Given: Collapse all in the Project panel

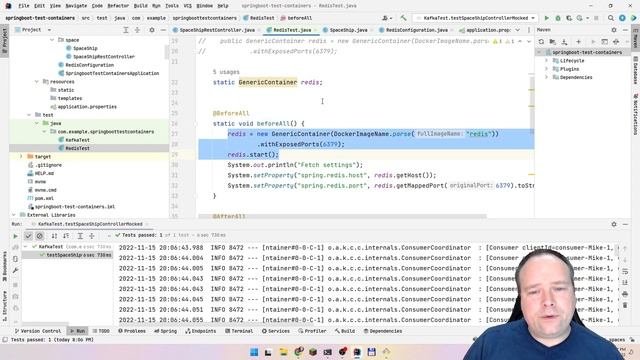Looking at the screenshot, I should (137, 30).
